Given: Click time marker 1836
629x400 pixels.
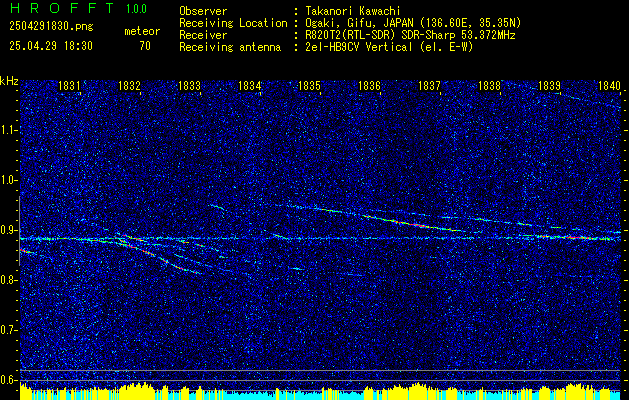Looking at the screenshot, I should point(369,85).
